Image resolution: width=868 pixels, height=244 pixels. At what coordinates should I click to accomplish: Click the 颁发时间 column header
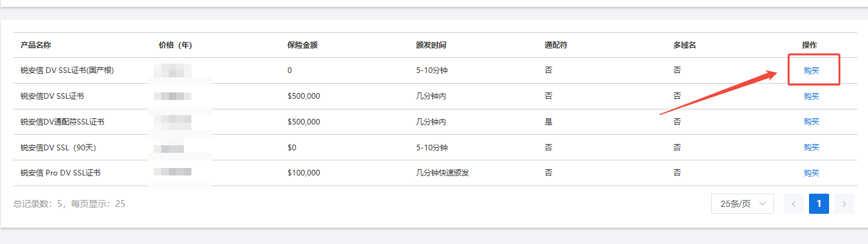[431, 45]
